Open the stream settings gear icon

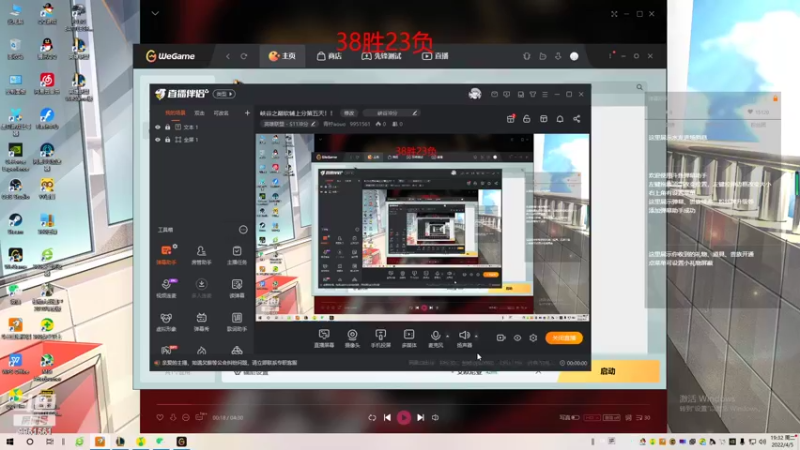(533, 338)
